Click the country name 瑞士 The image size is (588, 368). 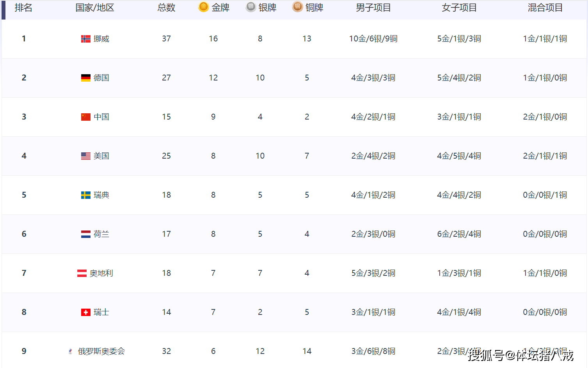click(101, 312)
